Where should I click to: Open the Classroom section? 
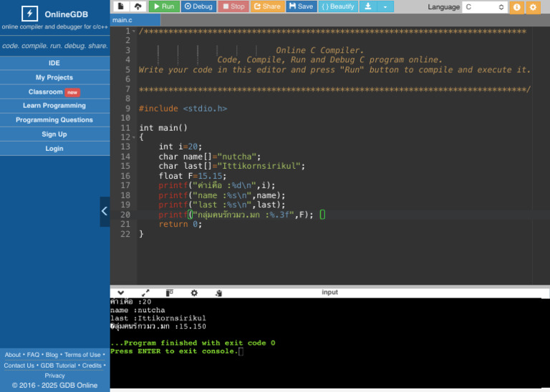click(x=54, y=92)
